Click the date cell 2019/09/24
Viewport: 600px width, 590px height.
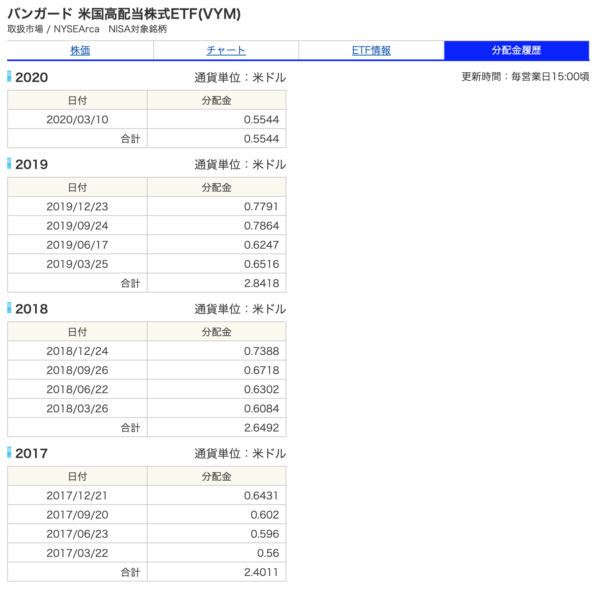coord(77,226)
